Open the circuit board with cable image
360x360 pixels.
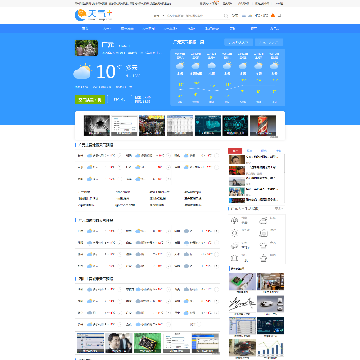point(242,282)
